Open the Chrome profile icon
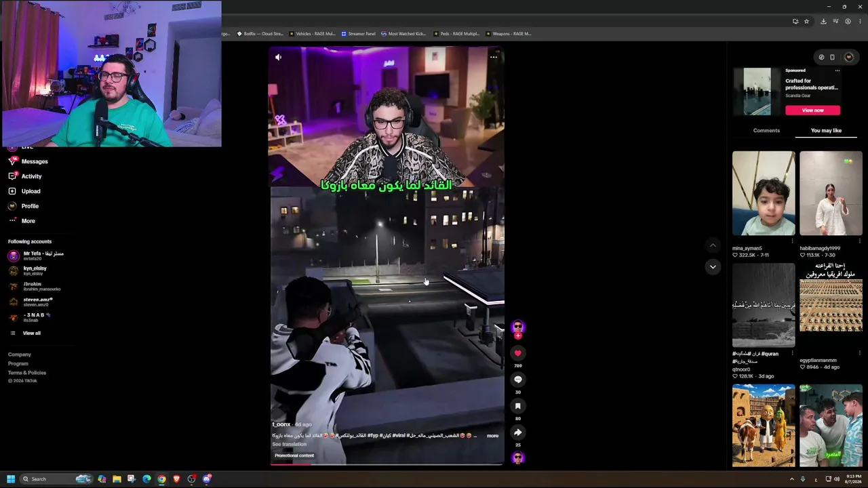Screen dimensions: 868x488 click(848, 21)
